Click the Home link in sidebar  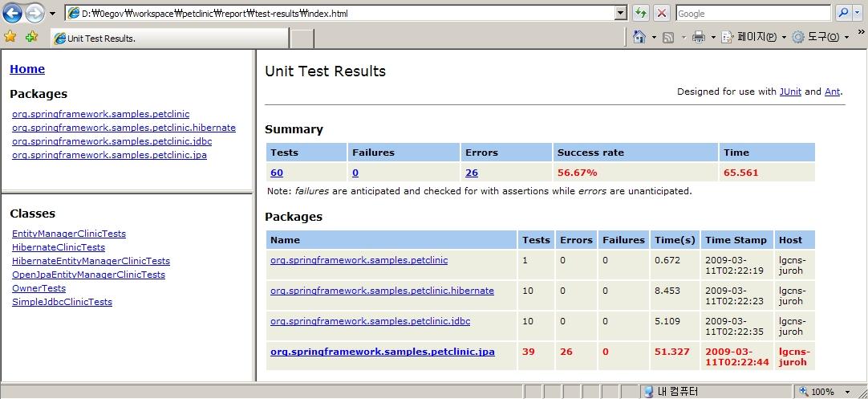click(x=27, y=69)
